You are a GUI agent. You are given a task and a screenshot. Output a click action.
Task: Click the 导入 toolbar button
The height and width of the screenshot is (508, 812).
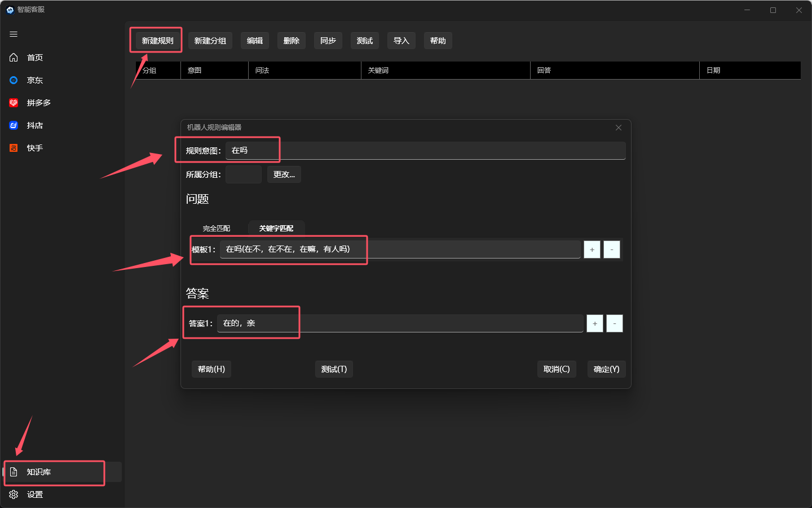coord(401,41)
